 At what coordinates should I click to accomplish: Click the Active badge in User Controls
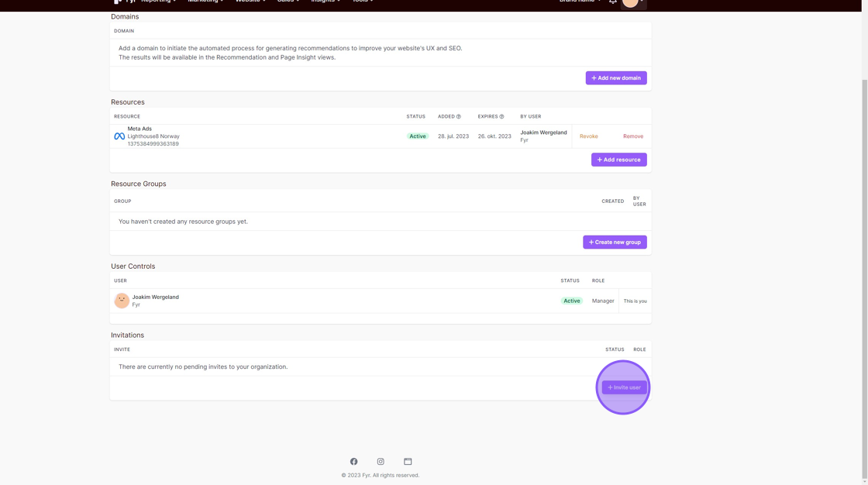(x=572, y=301)
